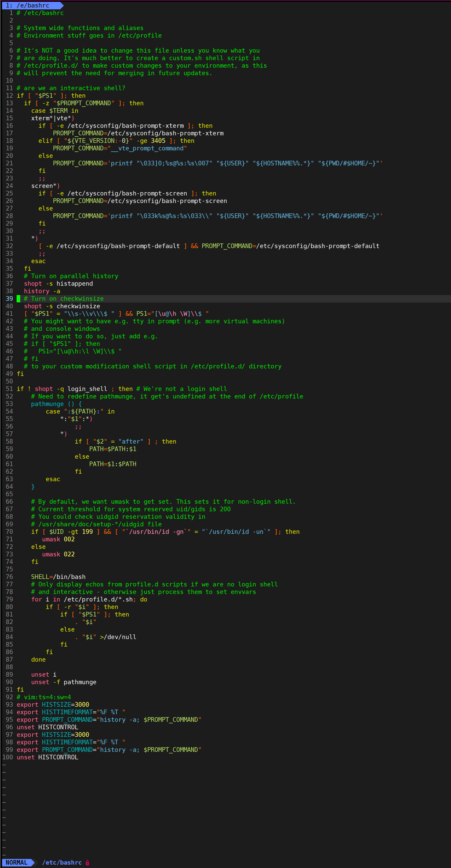Click 'esac' on line 34
The height and width of the screenshot is (868, 451).
point(38,261)
